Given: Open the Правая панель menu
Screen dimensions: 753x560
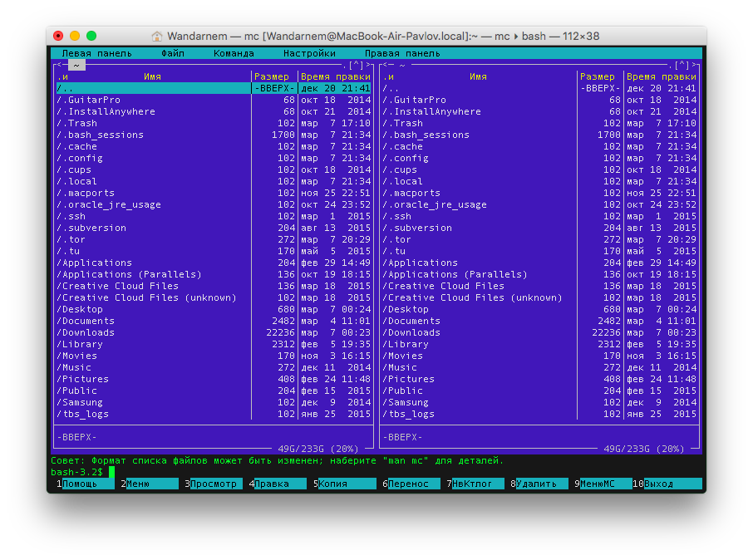Looking at the screenshot, I should [x=402, y=53].
